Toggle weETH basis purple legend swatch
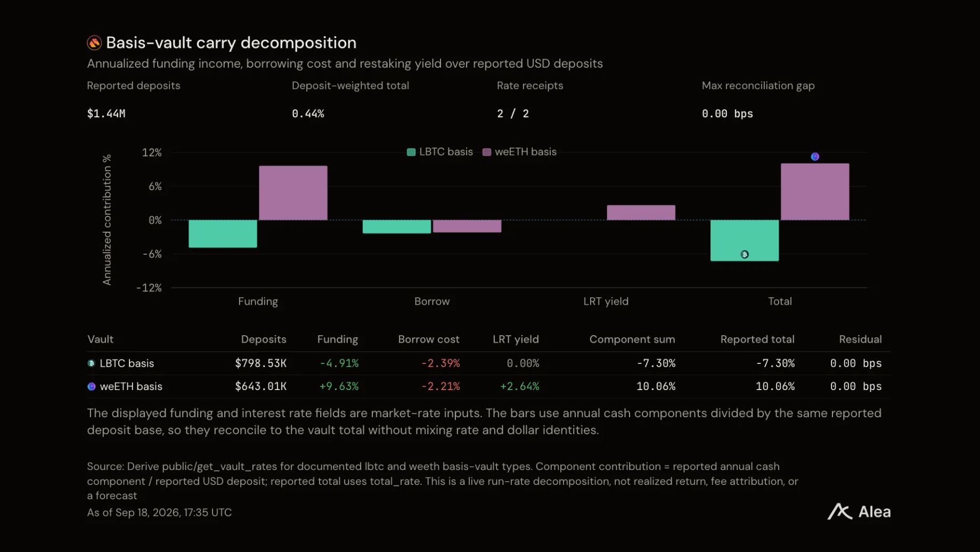Screen dimensions: 980x552 click(x=487, y=152)
